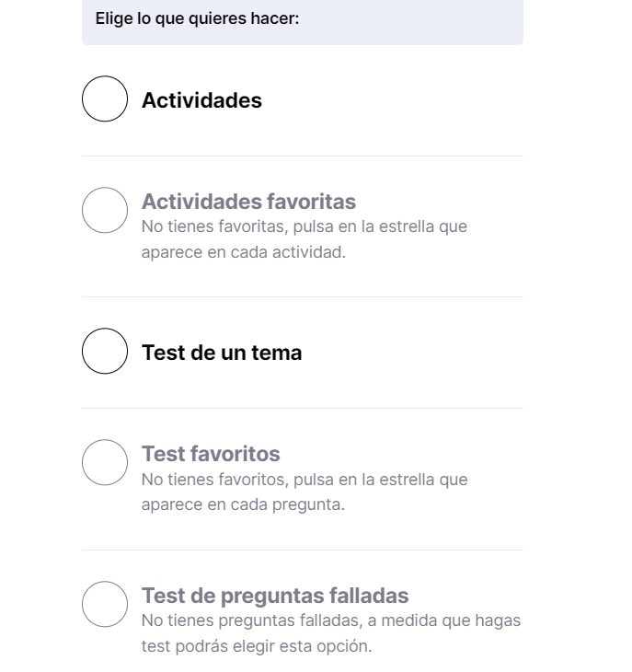The width and height of the screenshot is (632, 672).
Task: Click the divider line below Test de un tema
Action: 302,409
